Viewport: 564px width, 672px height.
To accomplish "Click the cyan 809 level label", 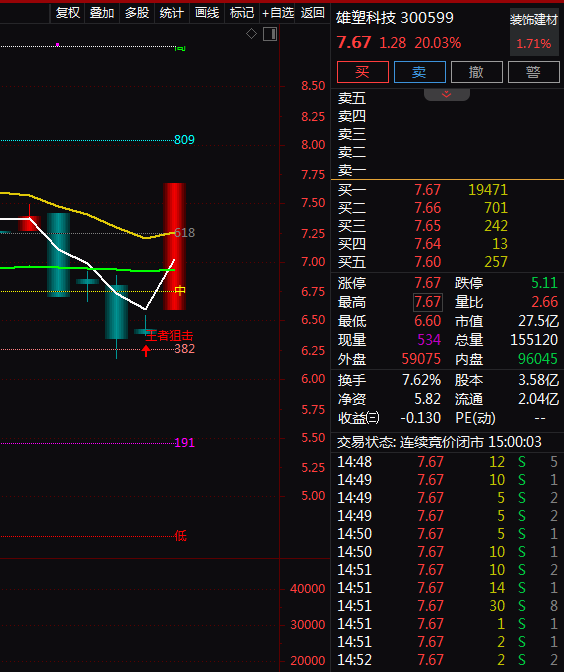I will tap(184, 140).
